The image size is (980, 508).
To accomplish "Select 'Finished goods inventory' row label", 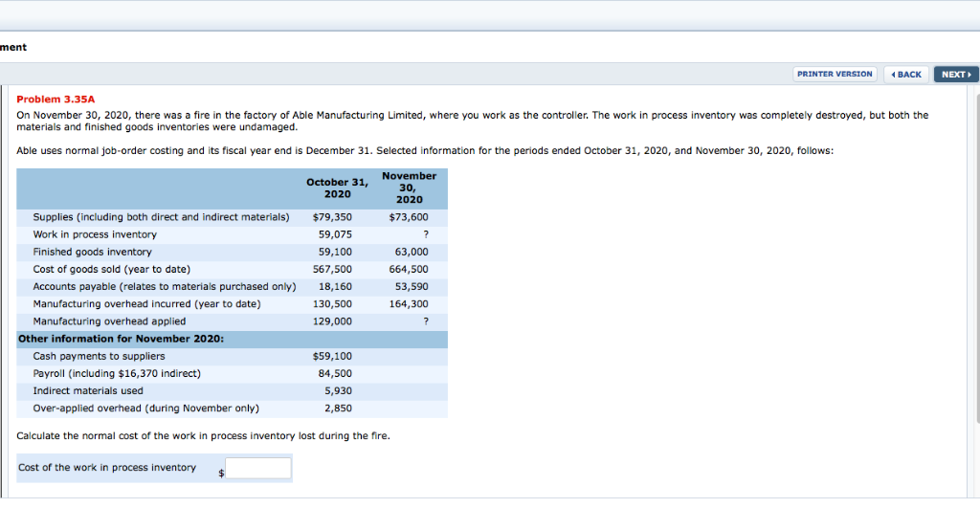I will pyautogui.click(x=93, y=253).
